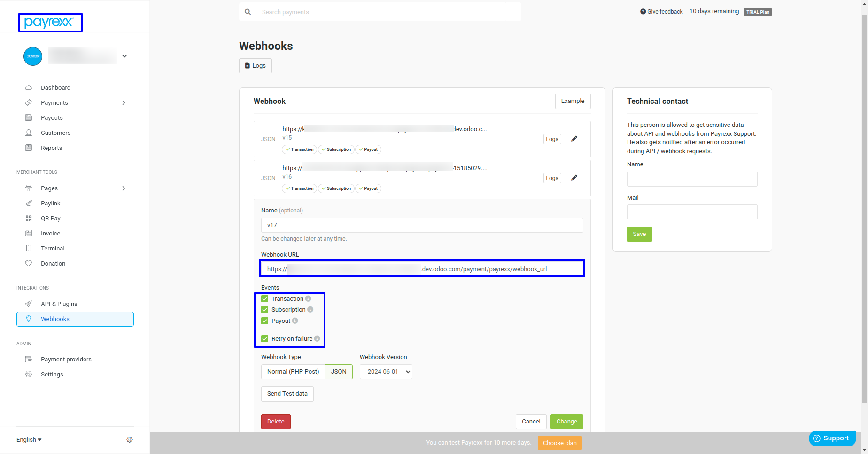868x454 pixels.
Task: Click the Webhook URL input field
Action: pyautogui.click(x=422, y=269)
